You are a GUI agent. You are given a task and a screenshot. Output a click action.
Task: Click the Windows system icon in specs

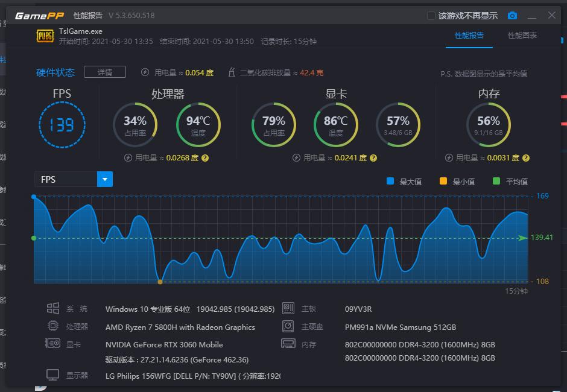(53, 308)
